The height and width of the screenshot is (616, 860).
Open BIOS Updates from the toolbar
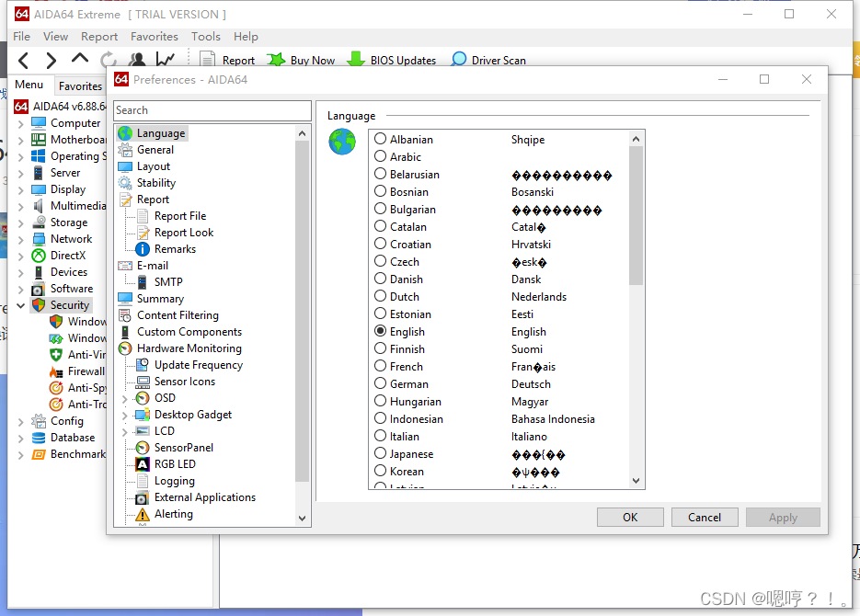pyautogui.click(x=392, y=60)
